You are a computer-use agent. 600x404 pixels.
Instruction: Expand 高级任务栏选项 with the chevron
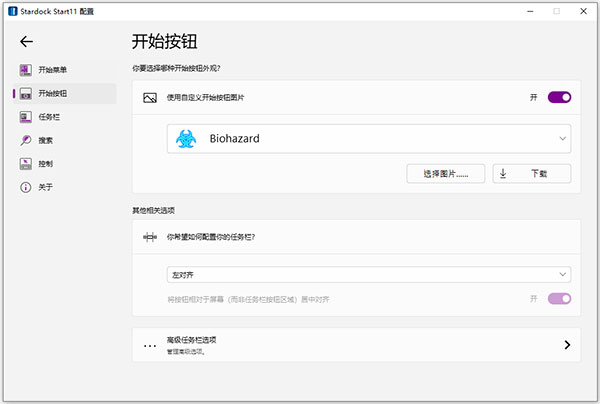566,345
